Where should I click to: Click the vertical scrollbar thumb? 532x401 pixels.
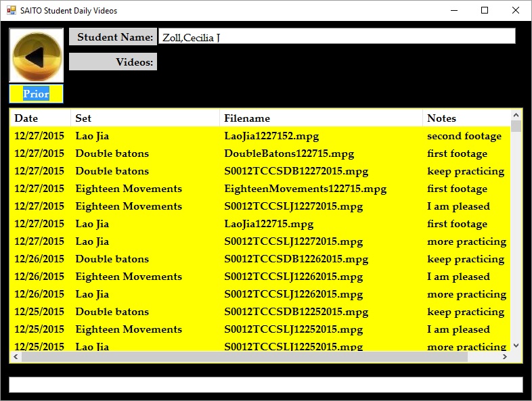tap(516, 126)
